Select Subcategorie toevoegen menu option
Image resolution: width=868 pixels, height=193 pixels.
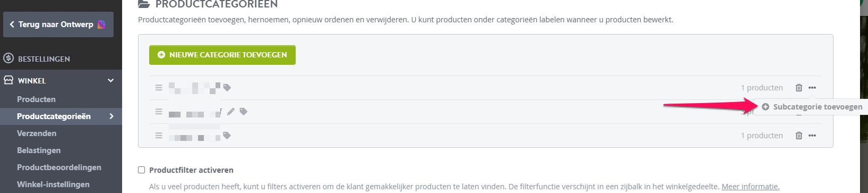pos(812,107)
